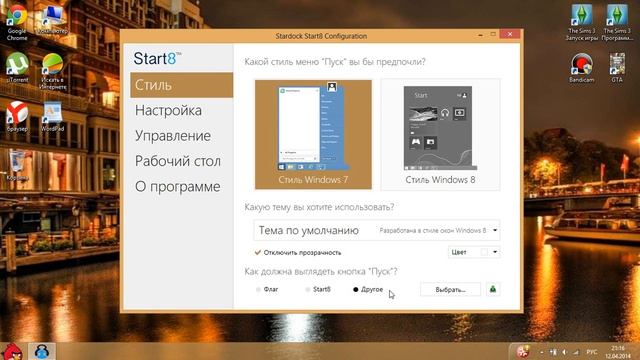Image resolution: width=640 pixels, height=360 pixels.
Task: Open the GTA desktop shortcut
Action: (617, 68)
